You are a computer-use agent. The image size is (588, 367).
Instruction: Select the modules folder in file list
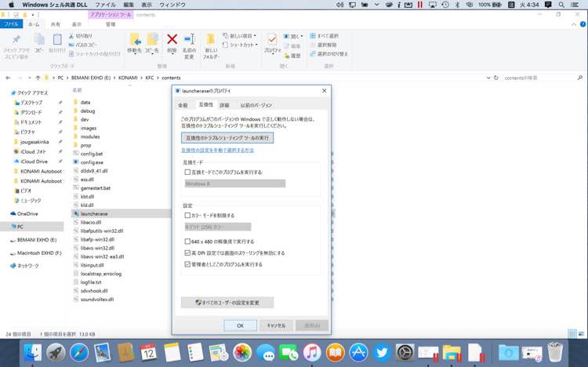[x=90, y=136]
